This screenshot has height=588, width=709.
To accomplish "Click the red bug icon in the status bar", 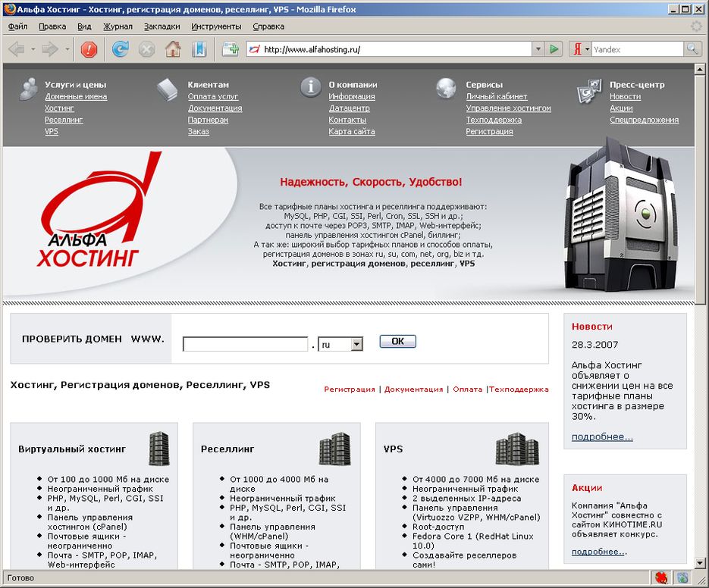I will click(x=661, y=577).
